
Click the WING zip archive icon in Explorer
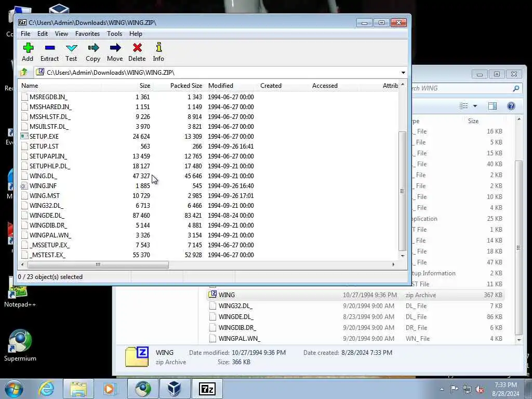coord(212,294)
